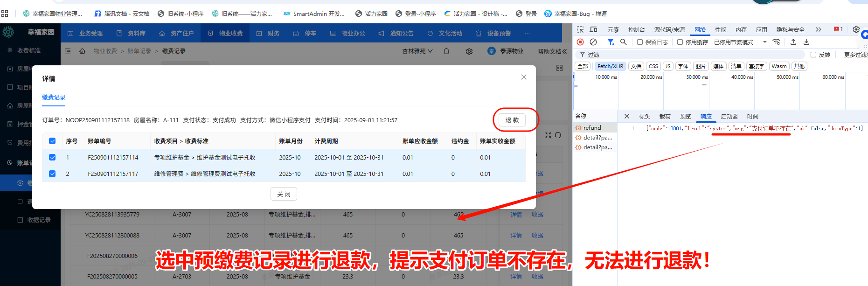Switch to the 预览 response tab
The image size is (868, 286).
tap(685, 117)
